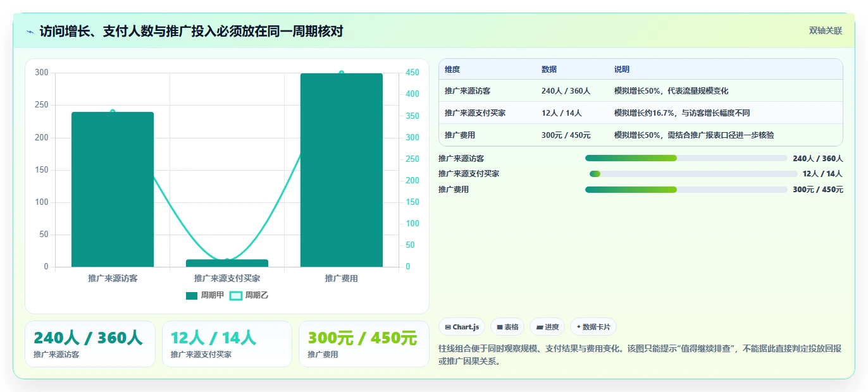Click the 推广费用 progress bar
Viewport: 868px width, 392px height.
[686, 190]
